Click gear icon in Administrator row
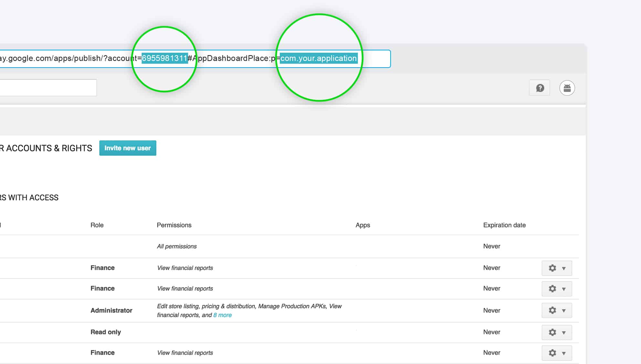The image size is (641, 364). [552, 310]
